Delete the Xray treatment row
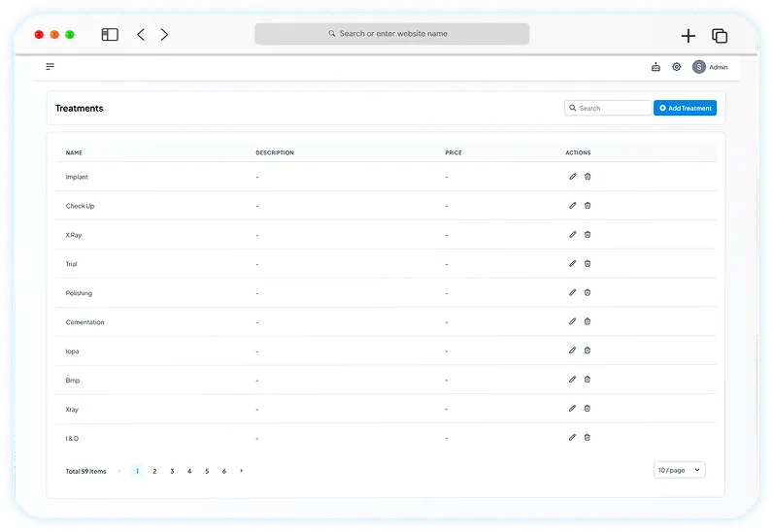Viewport: 773px width, 532px height. [588, 409]
